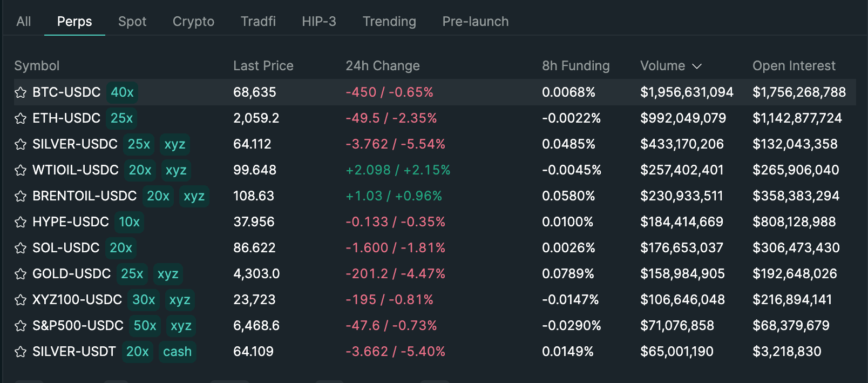Open the Trending tab
The image size is (868, 383).
click(389, 22)
